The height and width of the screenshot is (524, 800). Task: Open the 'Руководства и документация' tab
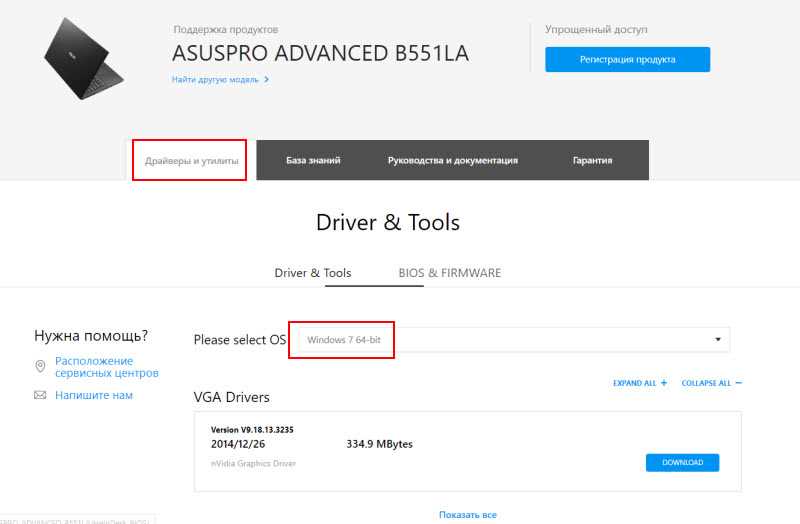(x=453, y=160)
